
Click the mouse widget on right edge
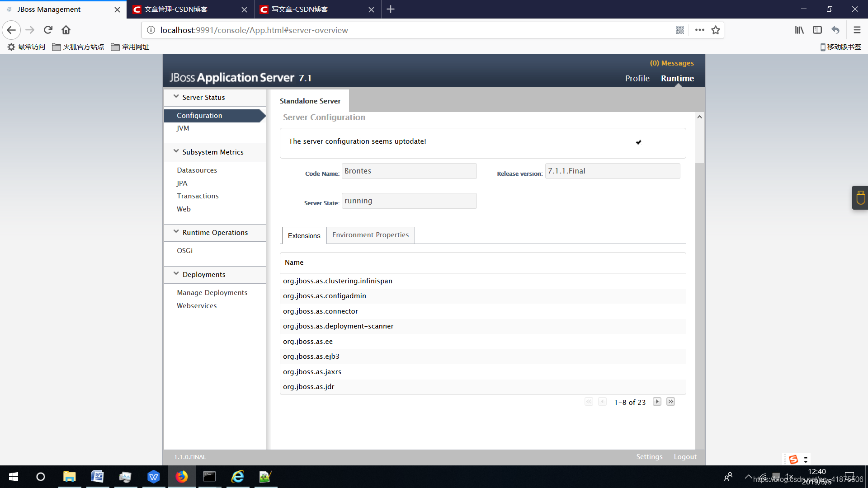860,197
